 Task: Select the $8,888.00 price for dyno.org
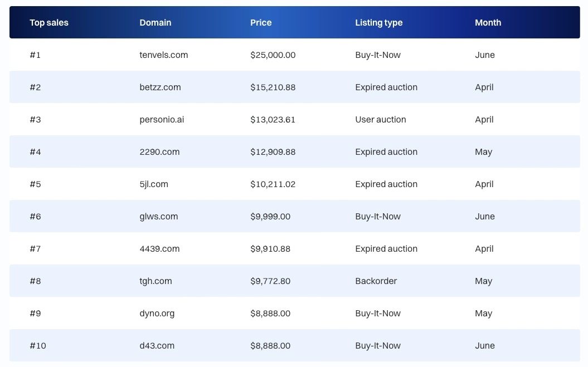(x=270, y=313)
